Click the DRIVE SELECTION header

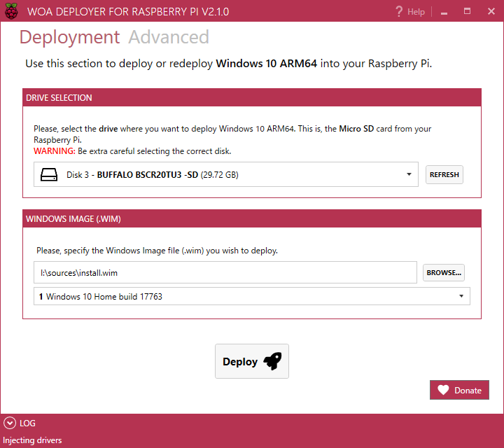coord(252,97)
